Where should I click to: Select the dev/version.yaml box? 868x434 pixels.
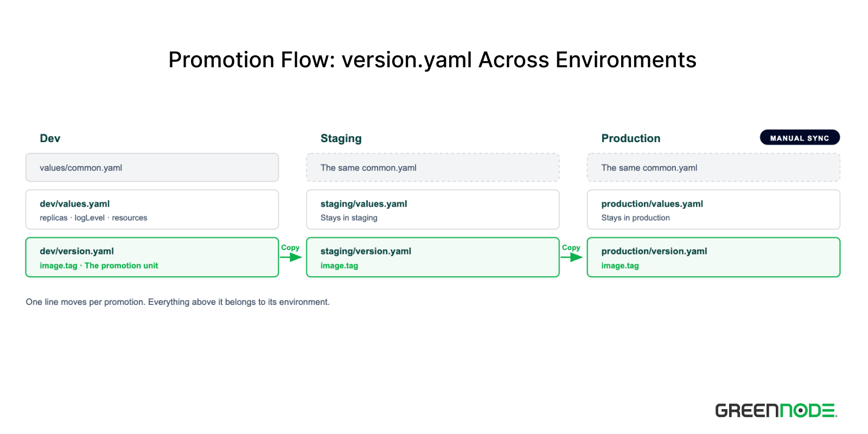click(152, 257)
